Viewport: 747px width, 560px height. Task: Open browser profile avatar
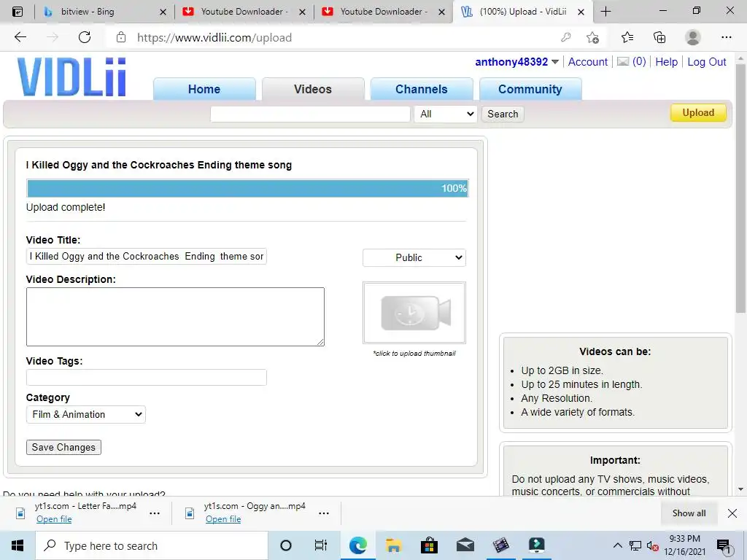(x=693, y=37)
